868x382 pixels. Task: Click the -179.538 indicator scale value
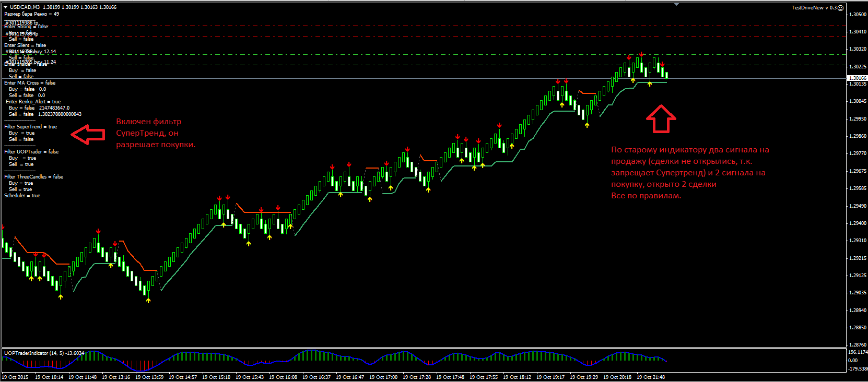tap(858, 369)
